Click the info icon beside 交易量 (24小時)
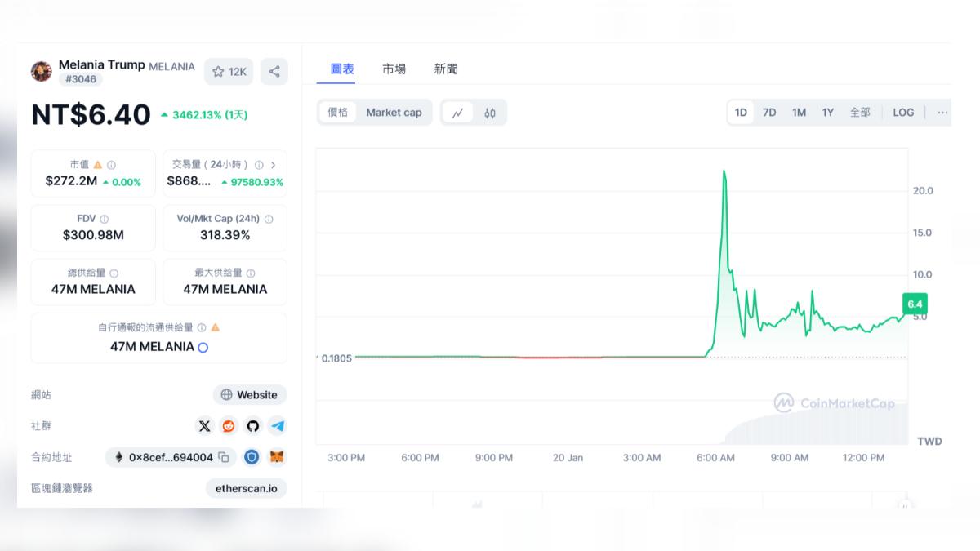Screen dimensions: 980x551 (259, 165)
